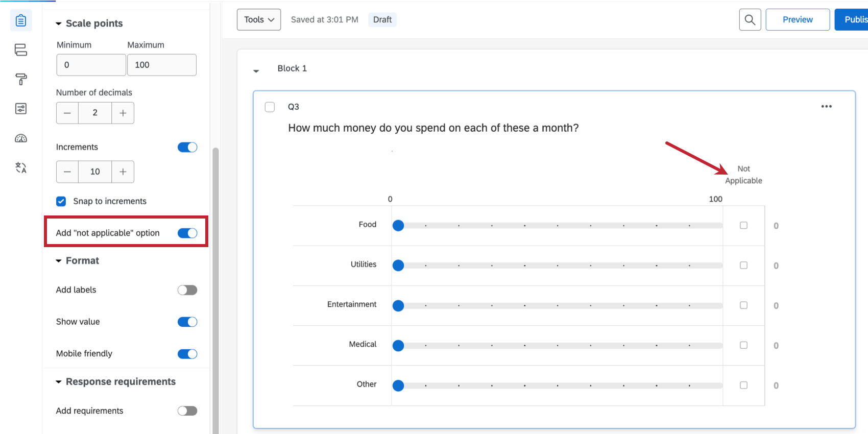Disable the Increments toggle
Image resolution: width=868 pixels, height=434 pixels.
pos(187,147)
